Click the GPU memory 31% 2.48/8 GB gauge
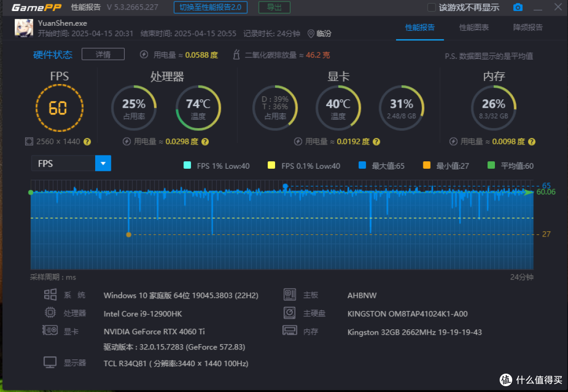 pyautogui.click(x=401, y=108)
